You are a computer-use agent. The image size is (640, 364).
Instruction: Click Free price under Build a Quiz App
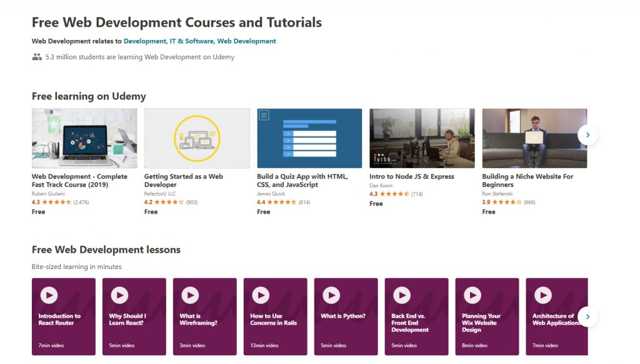coord(264,212)
